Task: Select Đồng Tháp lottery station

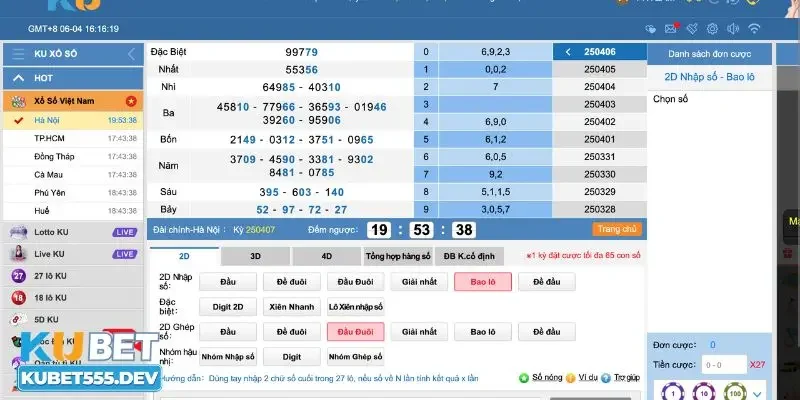Action: click(73, 157)
